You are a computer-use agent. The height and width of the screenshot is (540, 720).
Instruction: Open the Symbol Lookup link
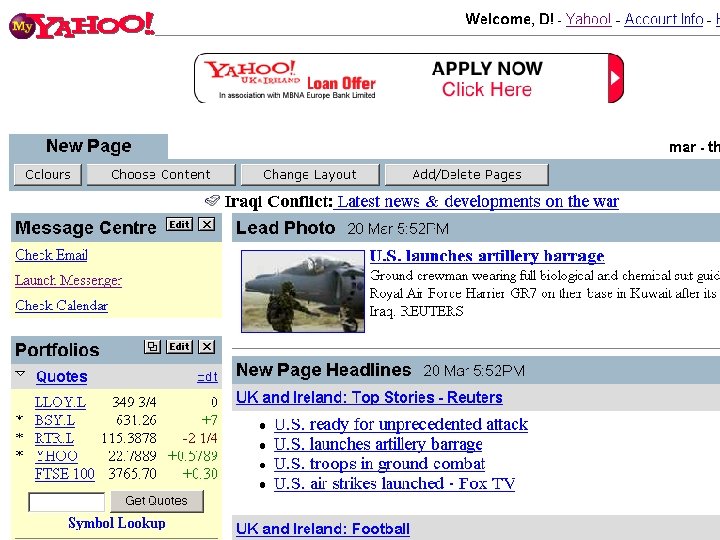pyautogui.click(x=117, y=523)
